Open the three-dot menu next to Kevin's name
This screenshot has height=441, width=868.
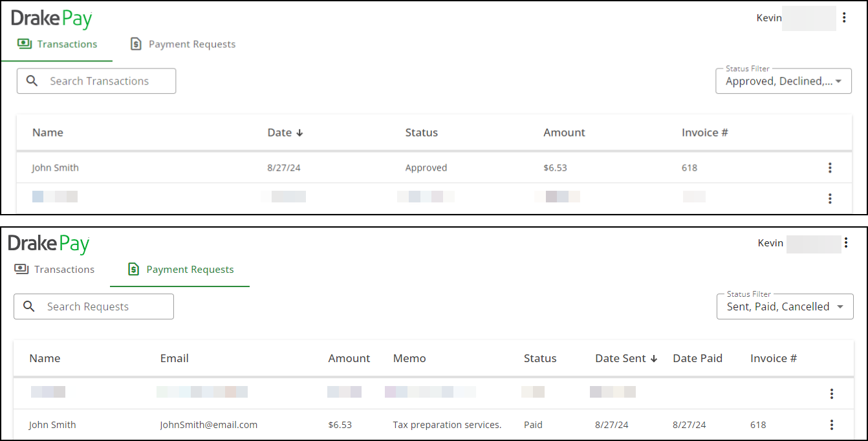pyautogui.click(x=845, y=18)
